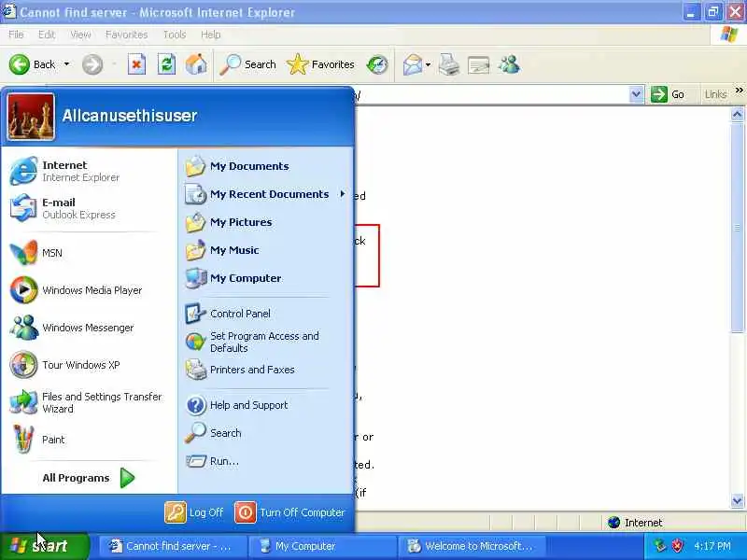Screen dimensions: 747x560
Task: Open Control Panel
Action: (266, 314)
